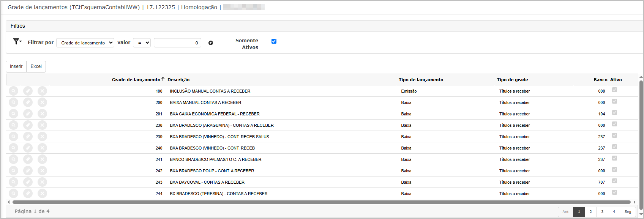Go to page 4 of results
This screenshot has height=219, width=644.
[614, 212]
